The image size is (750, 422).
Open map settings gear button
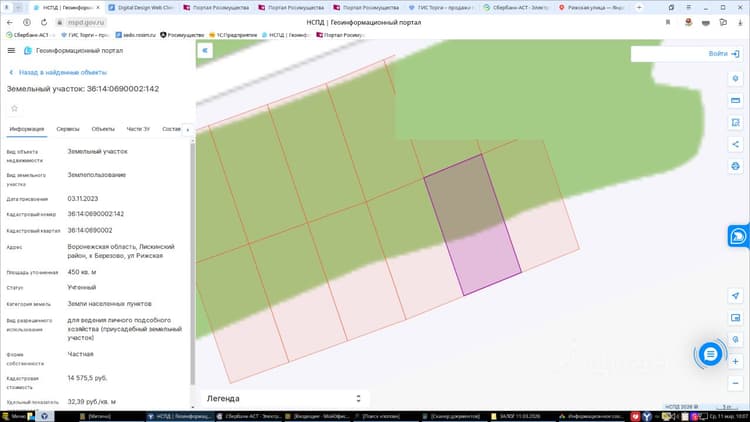[x=735, y=78]
